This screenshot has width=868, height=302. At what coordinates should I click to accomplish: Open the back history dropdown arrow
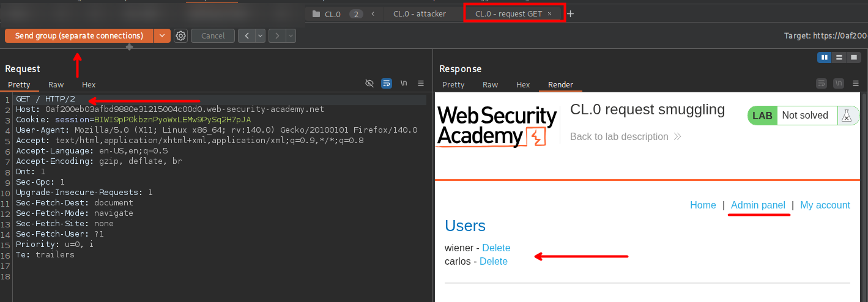pyautogui.click(x=261, y=36)
